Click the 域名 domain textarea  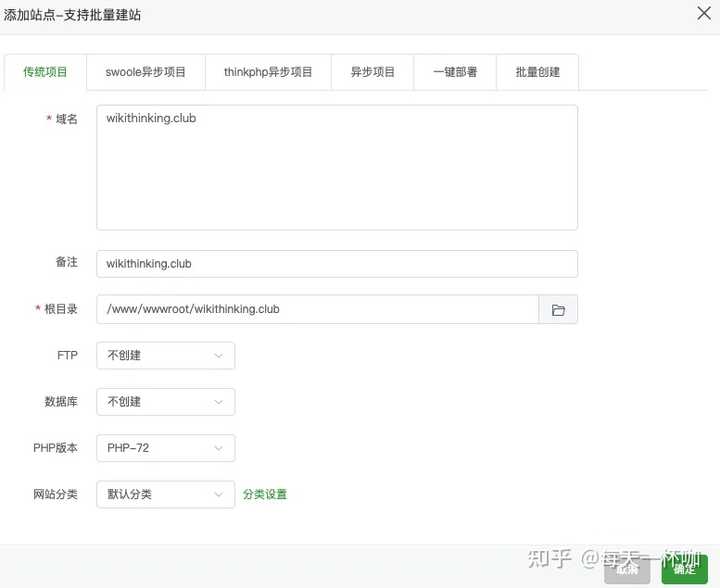click(337, 168)
